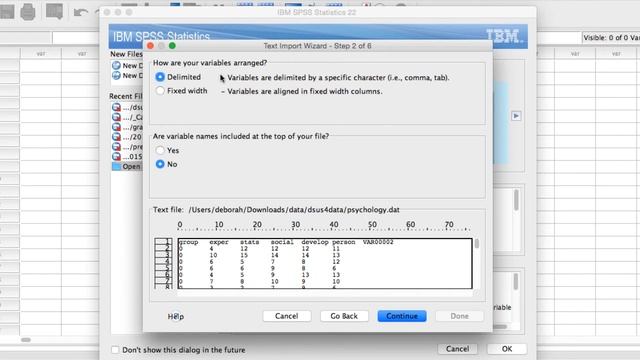Click the data preview vertical scrollbar
The image size is (640, 360).
[476, 244]
